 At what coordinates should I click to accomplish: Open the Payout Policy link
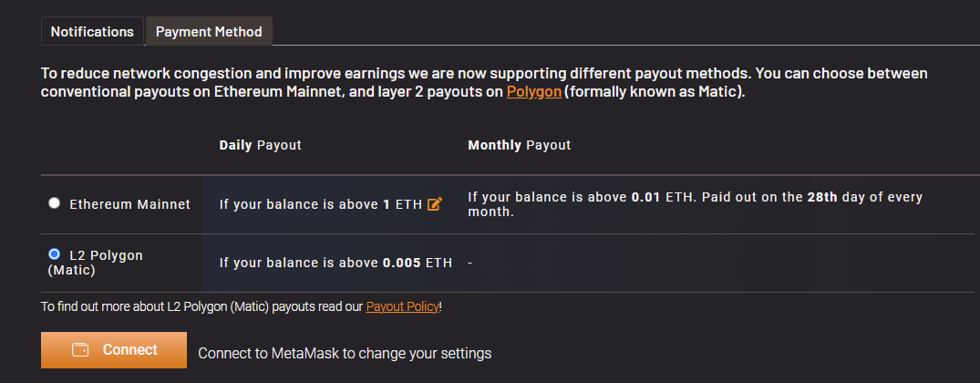point(403,306)
